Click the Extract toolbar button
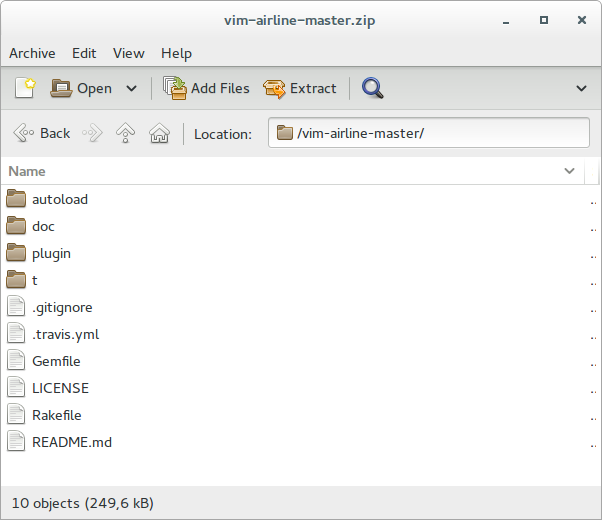Image resolution: width=602 pixels, height=520 pixels. [300, 88]
